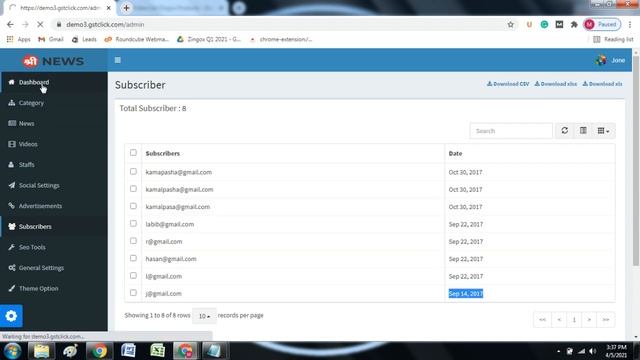Open Social Settings in the sidebar
This screenshot has height=360, width=640.
click(54, 185)
